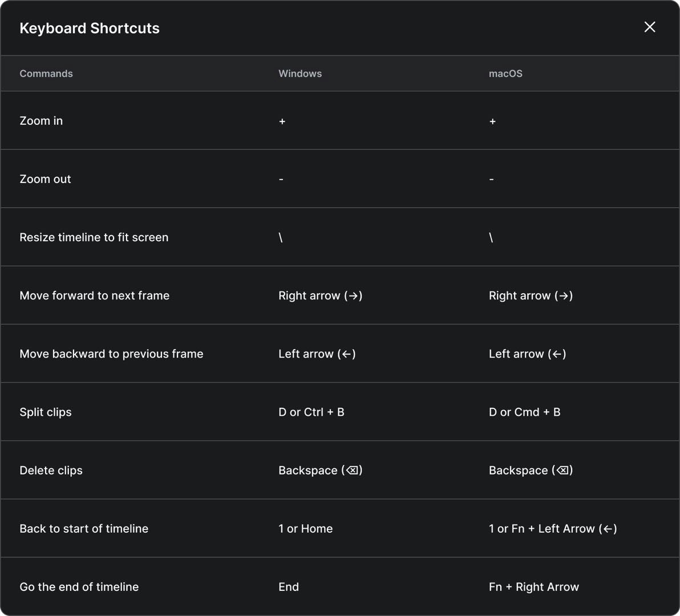Select Resize timeline to fit screen row

(94, 237)
